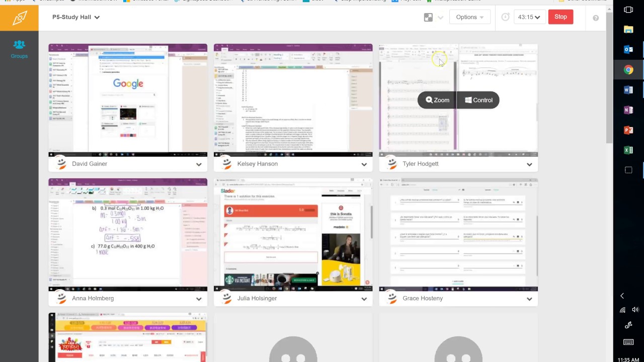Open the volume speaker tray icon

point(635,310)
